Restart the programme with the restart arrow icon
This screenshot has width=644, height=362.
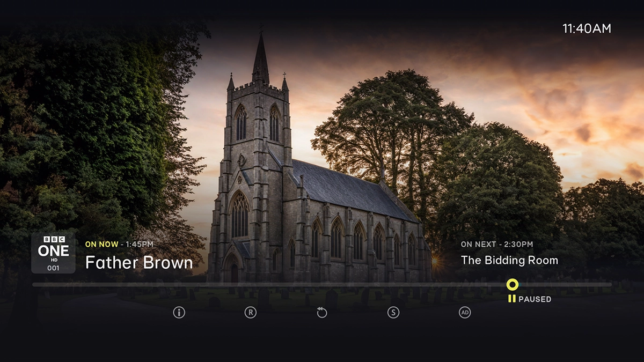point(320,312)
